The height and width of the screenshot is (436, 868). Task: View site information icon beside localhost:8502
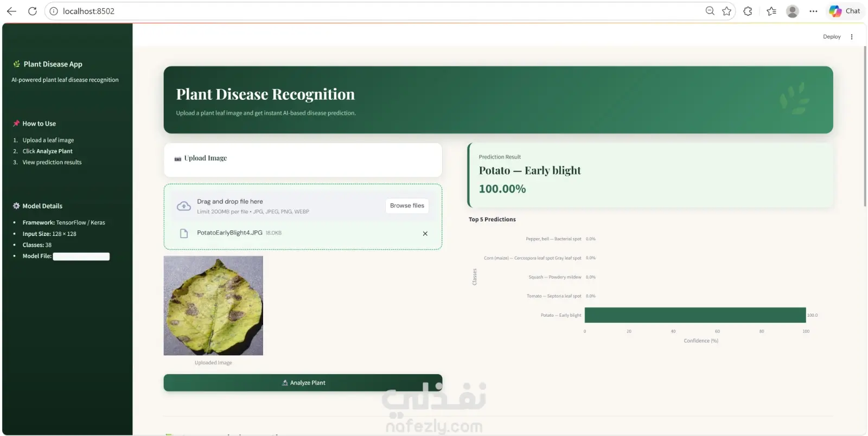click(x=54, y=11)
